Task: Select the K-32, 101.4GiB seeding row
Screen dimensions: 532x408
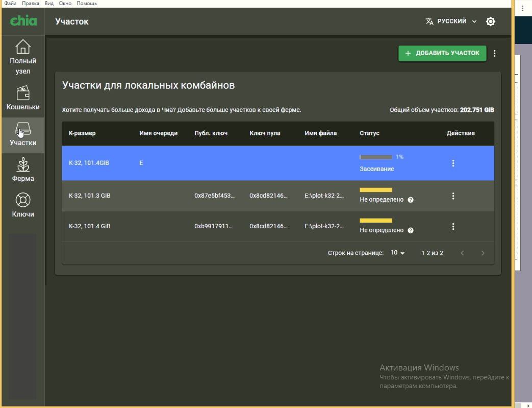Action: point(278,163)
